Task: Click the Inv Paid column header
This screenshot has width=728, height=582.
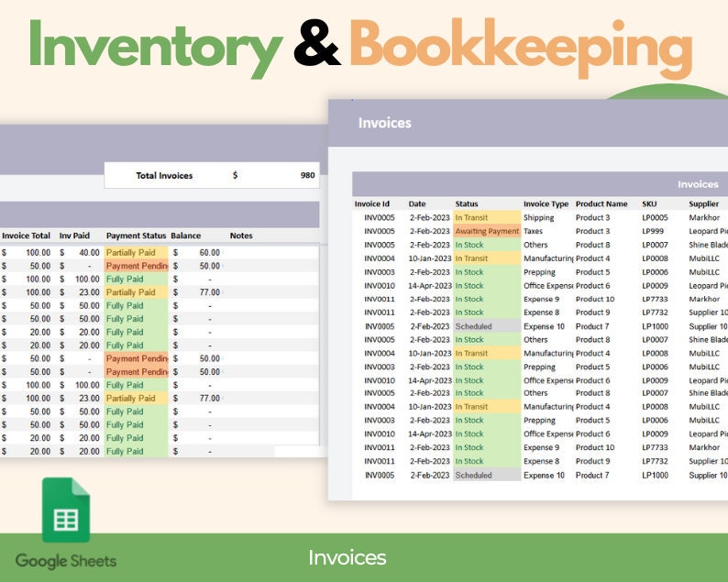Action: click(74, 236)
